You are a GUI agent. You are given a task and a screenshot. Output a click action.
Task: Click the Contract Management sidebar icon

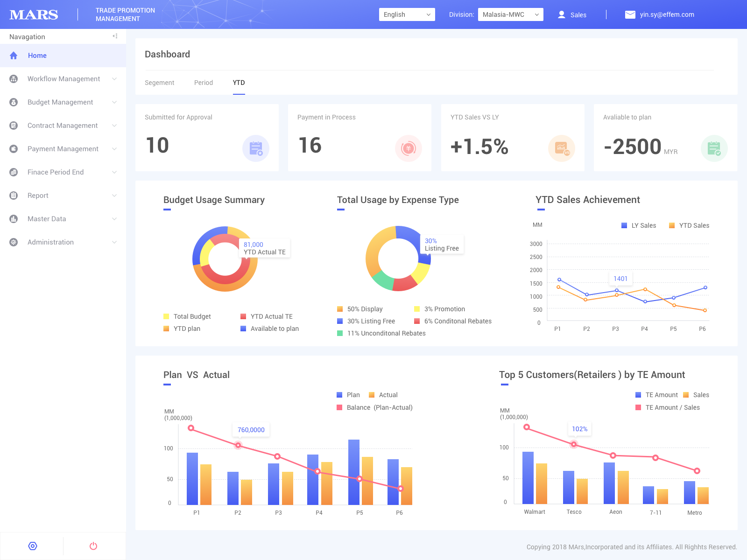tap(14, 126)
